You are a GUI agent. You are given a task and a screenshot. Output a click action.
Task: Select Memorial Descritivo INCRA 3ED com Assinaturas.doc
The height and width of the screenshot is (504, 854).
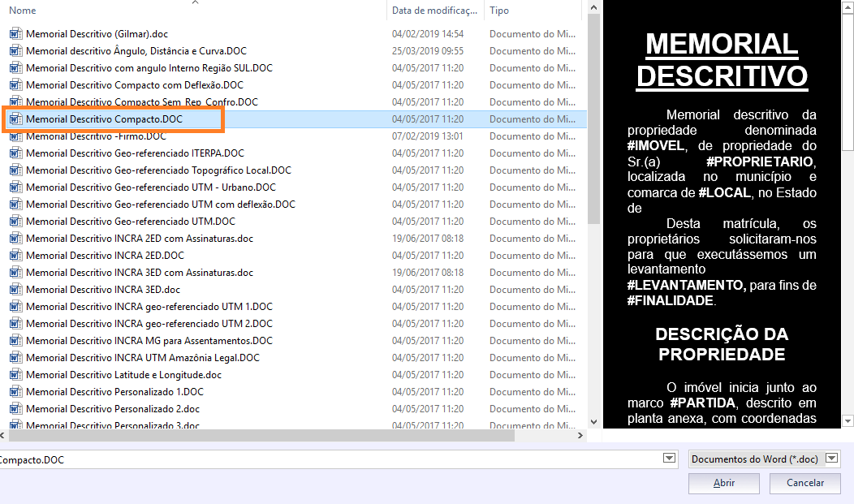click(x=139, y=273)
